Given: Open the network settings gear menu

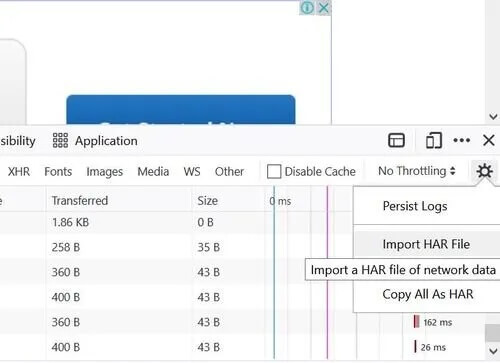Looking at the screenshot, I should pos(484,171).
